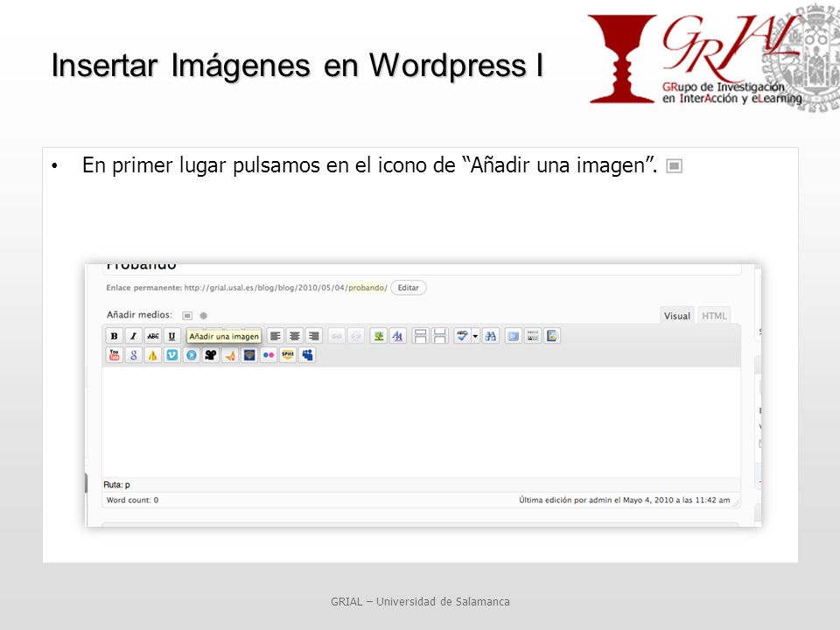Viewport: 840px width, 630px height.
Task: Click the Bold formatting button
Action: pyautogui.click(x=114, y=336)
